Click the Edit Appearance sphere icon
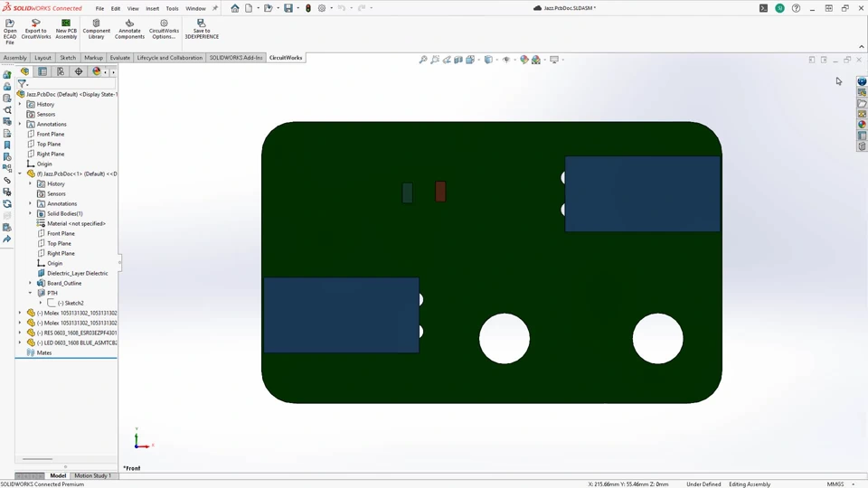Screen dimensions: 868x488 (524, 60)
